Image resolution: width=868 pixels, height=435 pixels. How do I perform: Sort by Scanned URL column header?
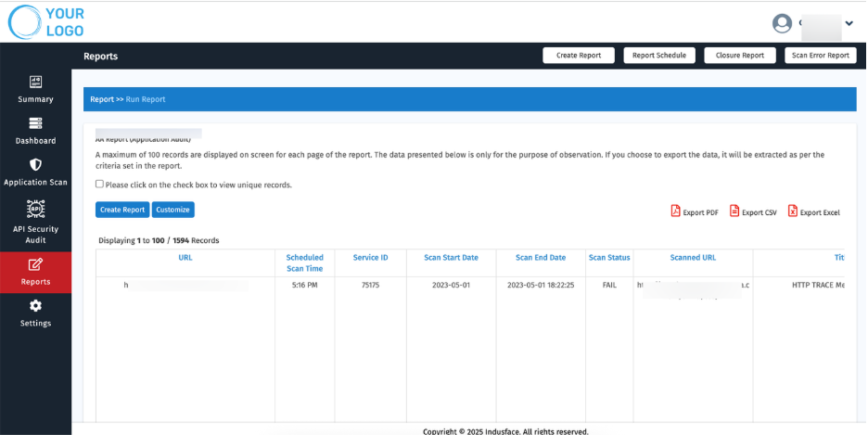tap(693, 257)
